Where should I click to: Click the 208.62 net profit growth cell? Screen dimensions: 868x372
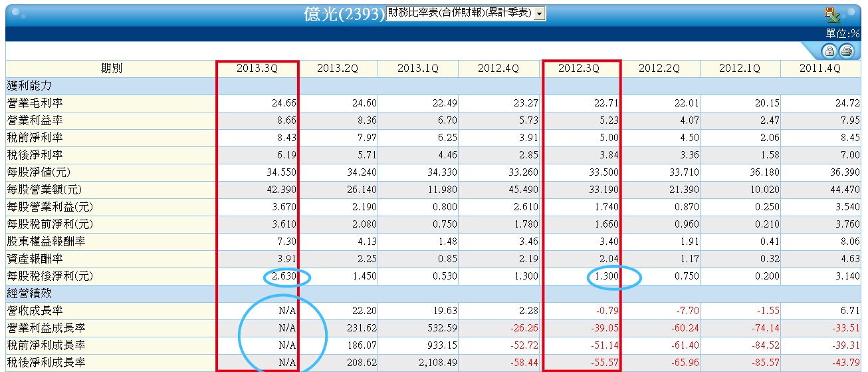tap(362, 363)
